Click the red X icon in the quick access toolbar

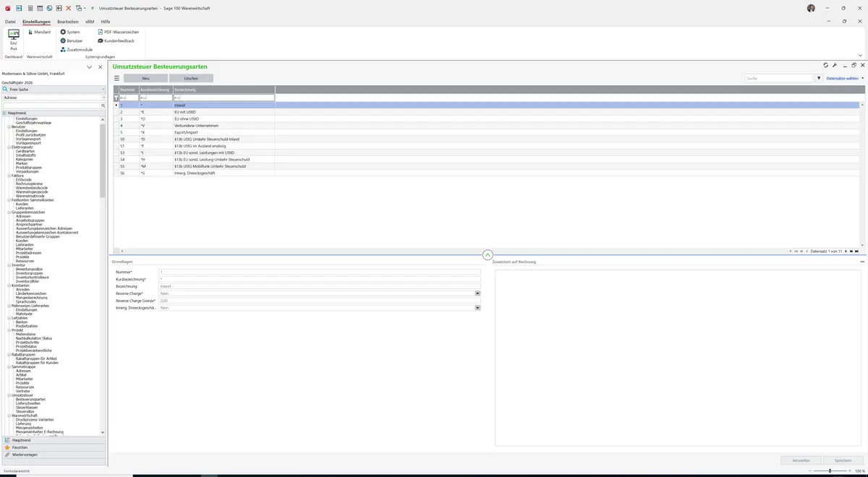coord(69,7)
